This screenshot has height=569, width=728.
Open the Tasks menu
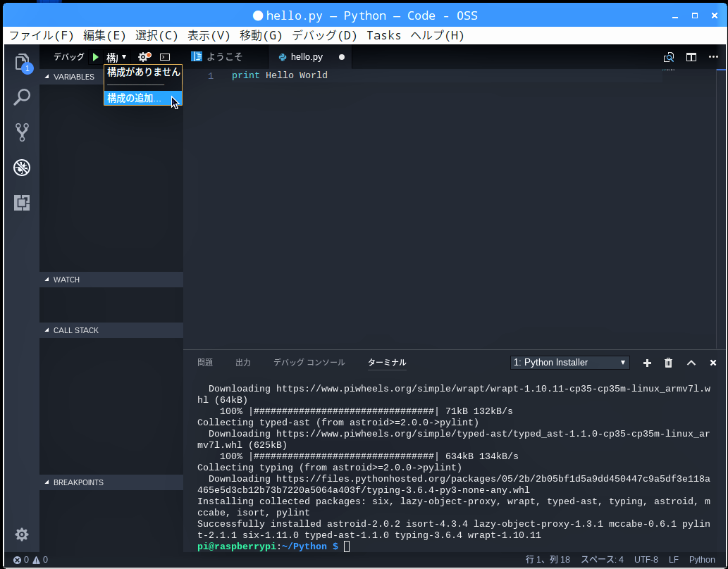[383, 35]
